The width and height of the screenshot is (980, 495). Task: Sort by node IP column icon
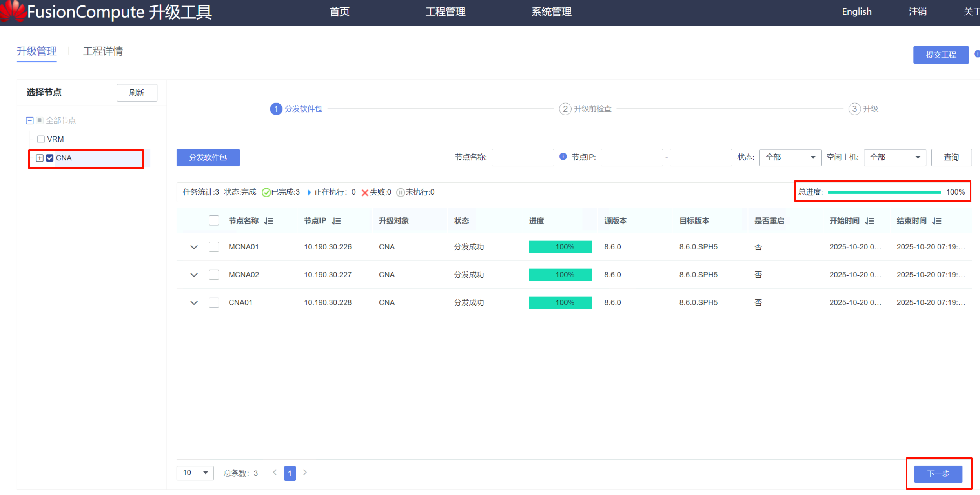(336, 221)
